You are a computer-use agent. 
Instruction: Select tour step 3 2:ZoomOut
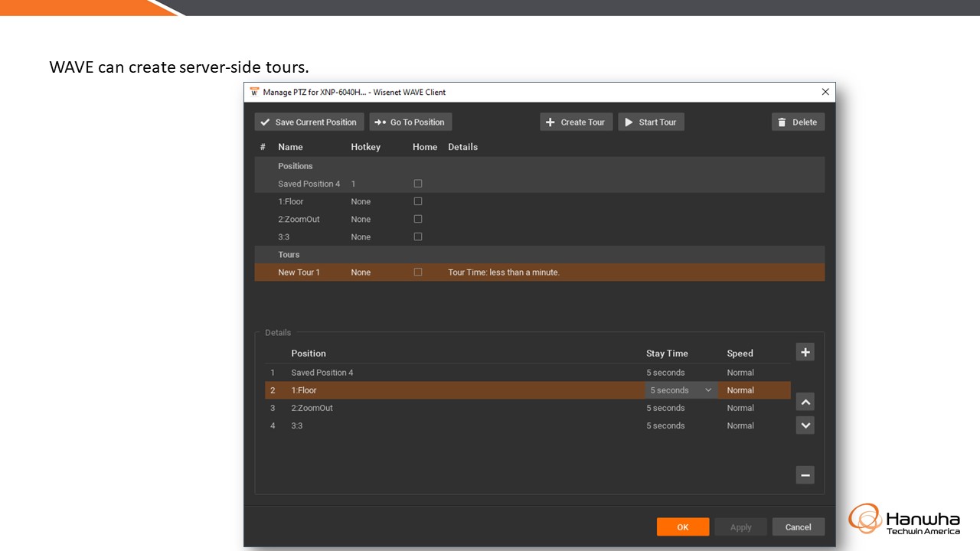point(528,408)
